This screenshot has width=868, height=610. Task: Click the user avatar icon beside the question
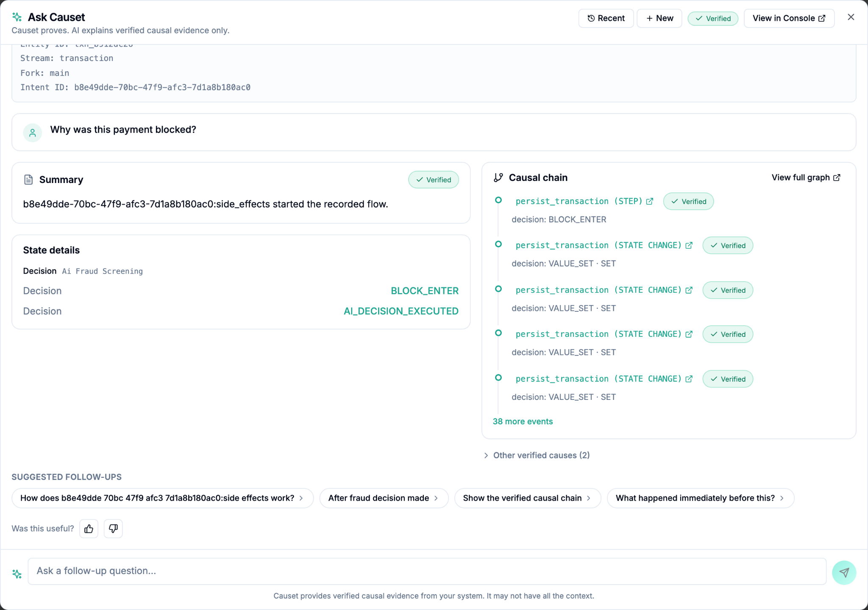pyautogui.click(x=33, y=133)
